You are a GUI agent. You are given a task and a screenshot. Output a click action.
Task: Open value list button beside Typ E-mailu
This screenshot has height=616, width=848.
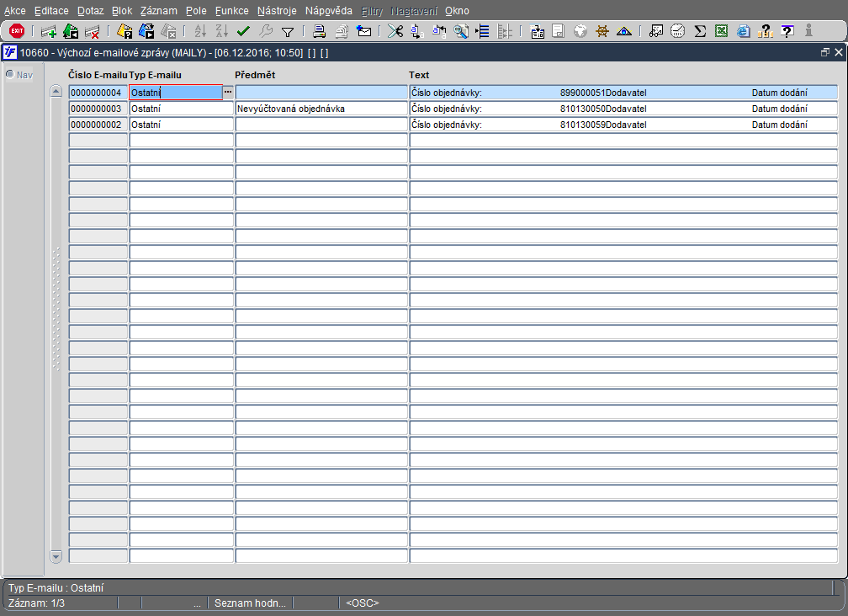point(228,92)
